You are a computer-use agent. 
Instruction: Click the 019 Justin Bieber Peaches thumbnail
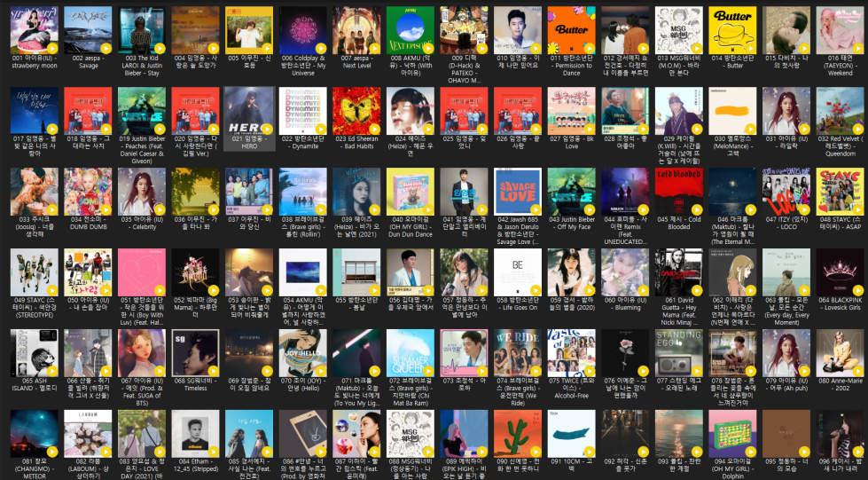[x=142, y=111]
